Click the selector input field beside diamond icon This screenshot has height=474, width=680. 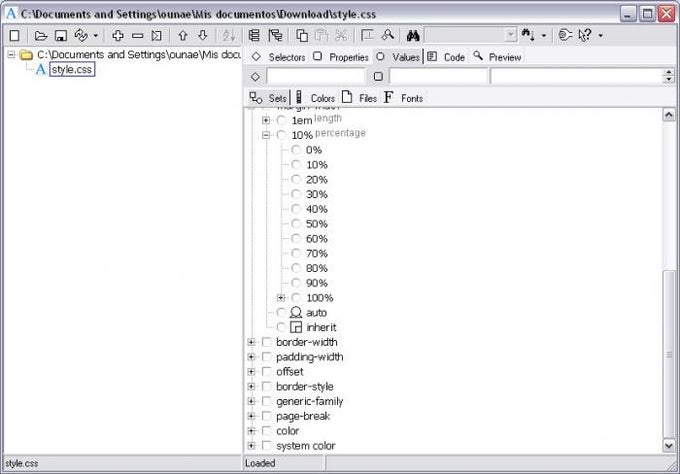(x=316, y=76)
